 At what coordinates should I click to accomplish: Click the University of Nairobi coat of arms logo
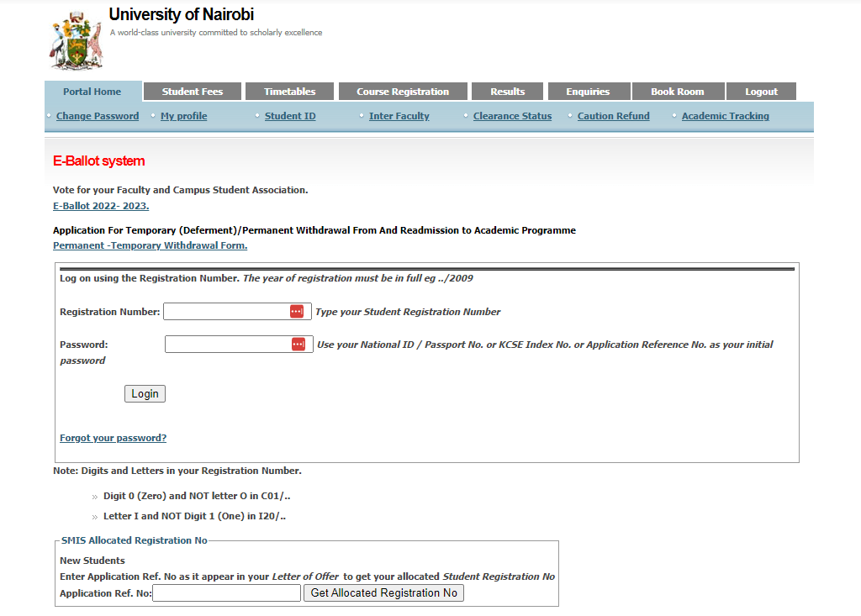click(77, 39)
